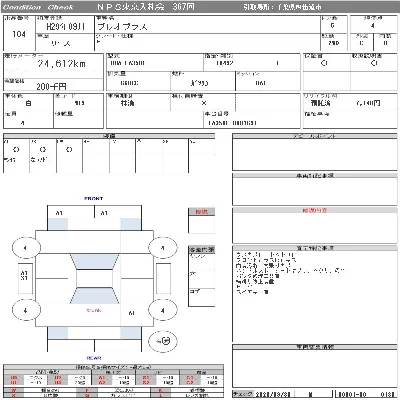The image size is (400, 400).
Task: Select the rear-left tire circle in the diagram
Action: pos(26,310)
